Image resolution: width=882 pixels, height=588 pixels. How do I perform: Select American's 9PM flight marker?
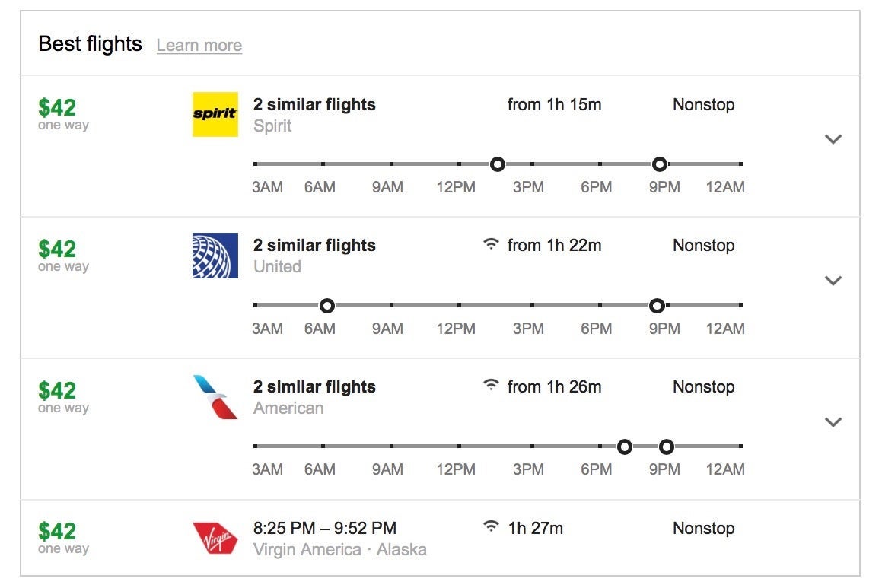667,447
